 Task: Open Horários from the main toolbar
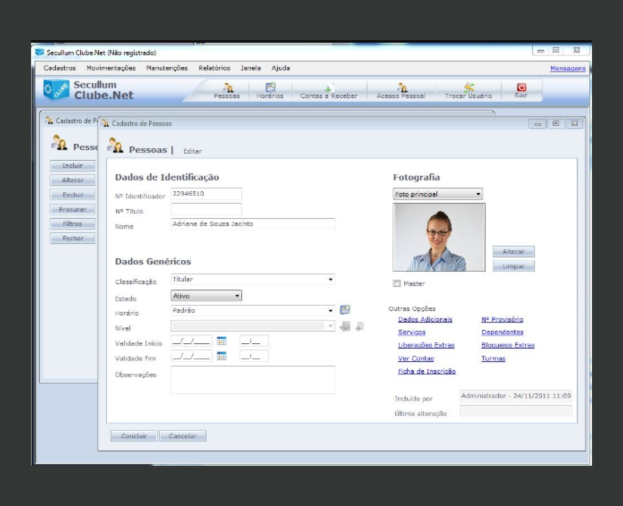tap(270, 91)
